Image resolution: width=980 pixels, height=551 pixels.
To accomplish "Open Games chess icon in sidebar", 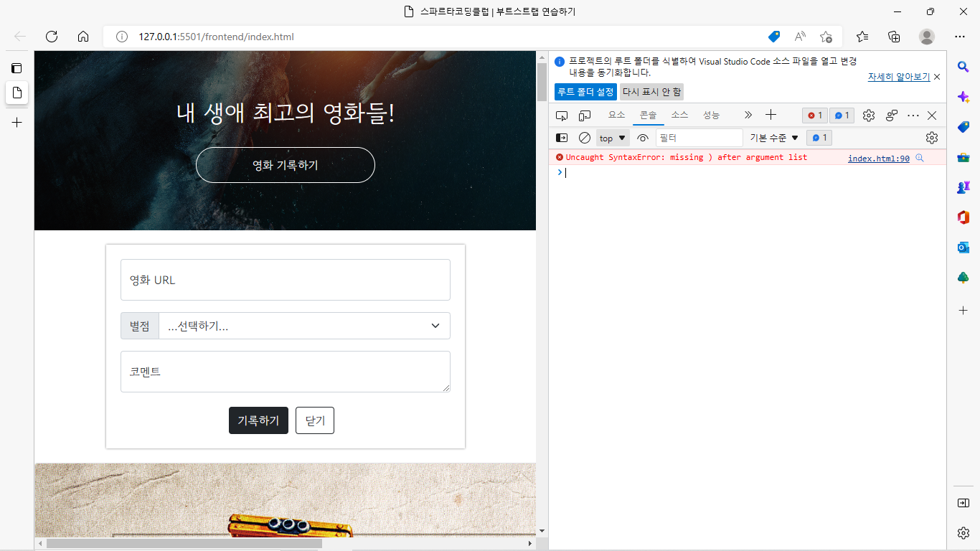I will (x=963, y=187).
